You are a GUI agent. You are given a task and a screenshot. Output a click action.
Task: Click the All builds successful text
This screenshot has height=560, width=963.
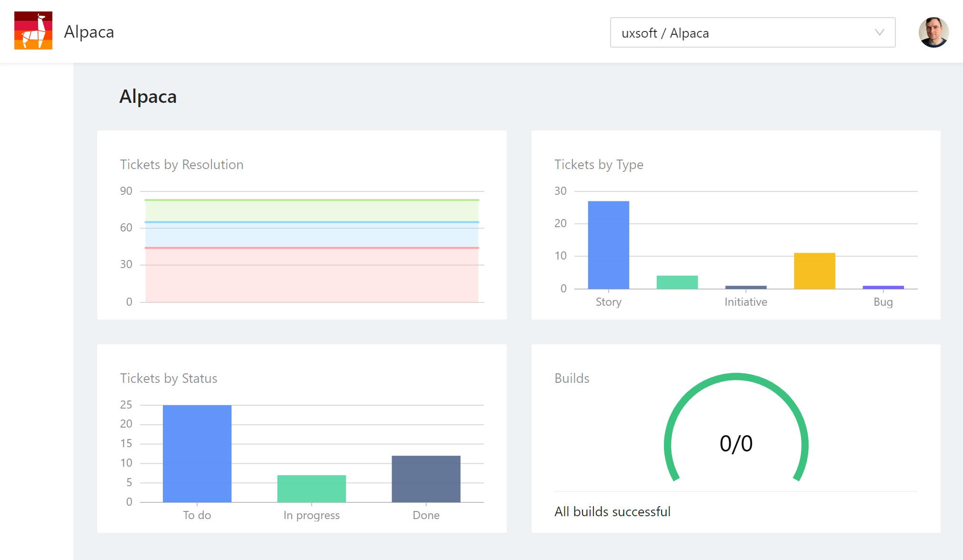click(612, 512)
